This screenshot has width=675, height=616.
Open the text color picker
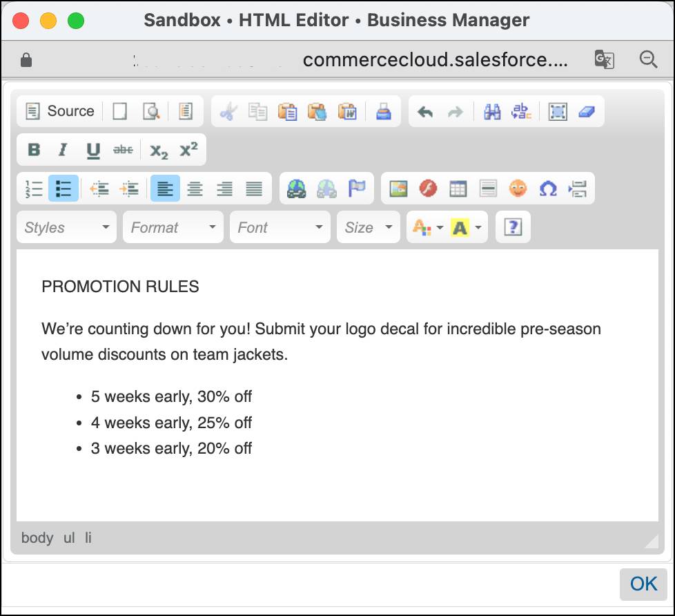pos(427,227)
